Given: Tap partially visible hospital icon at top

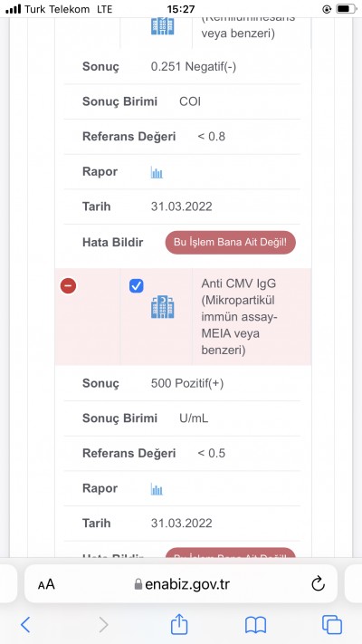Looking at the screenshot, I should [x=163, y=25].
